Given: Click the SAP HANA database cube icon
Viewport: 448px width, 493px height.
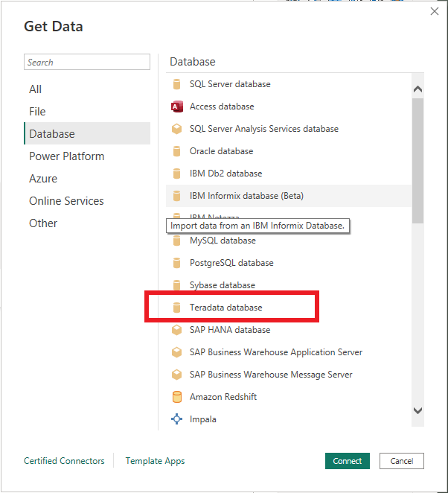Looking at the screenshot, I should (176, 330).
